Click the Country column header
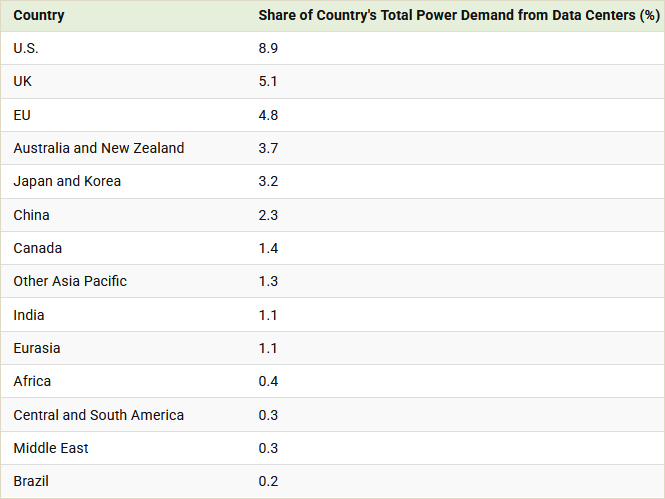Image resolution: width=665 pixels, height=499 pixels. tap(39, 16)
